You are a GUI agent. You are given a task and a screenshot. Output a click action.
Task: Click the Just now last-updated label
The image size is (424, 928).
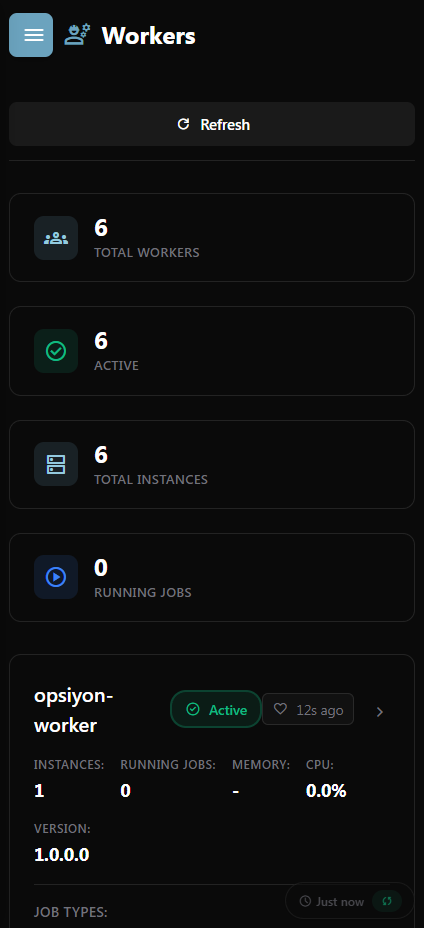340,901
